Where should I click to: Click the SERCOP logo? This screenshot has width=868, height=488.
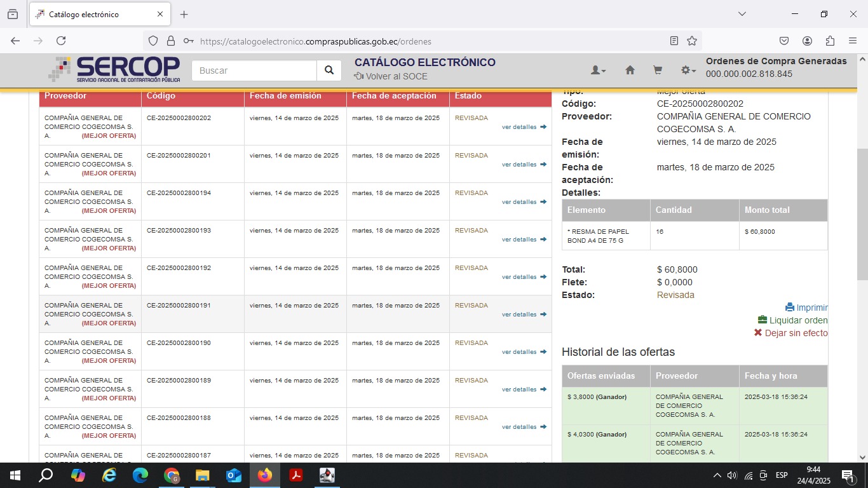point(114,69)
